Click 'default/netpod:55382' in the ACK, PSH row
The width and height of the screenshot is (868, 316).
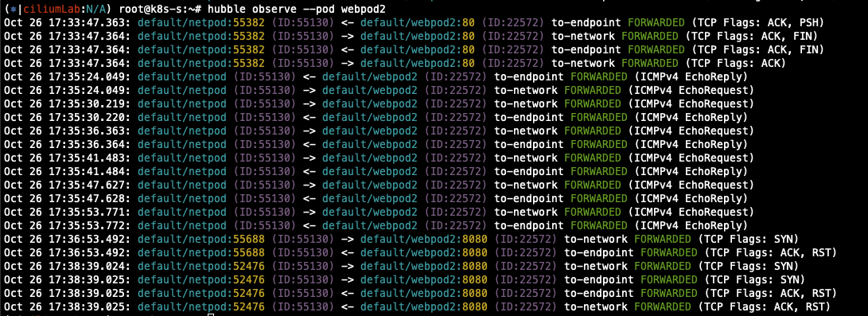click(201, 23)
